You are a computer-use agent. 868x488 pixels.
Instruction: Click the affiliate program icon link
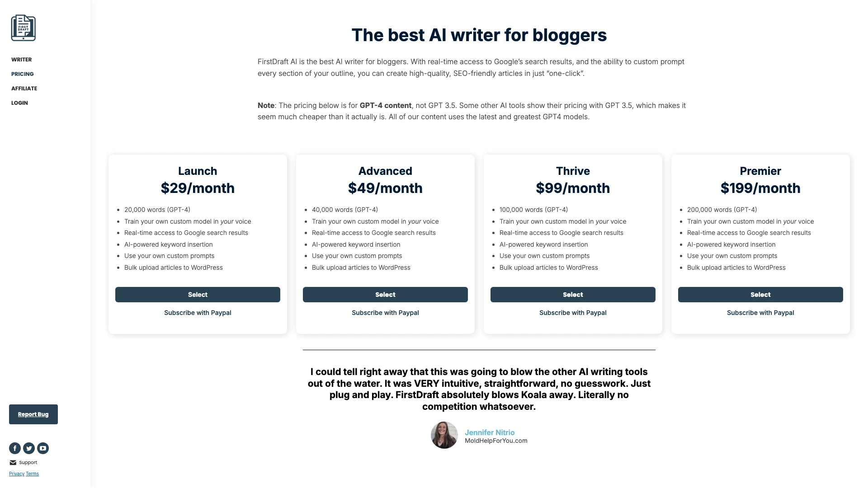point(24,88)
